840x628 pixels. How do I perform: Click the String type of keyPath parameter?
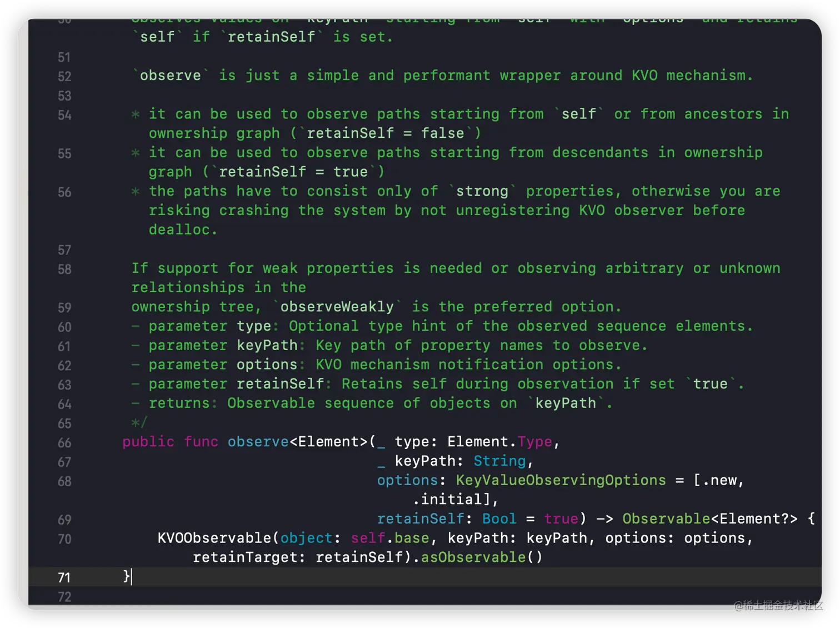(x=499, y=461)
